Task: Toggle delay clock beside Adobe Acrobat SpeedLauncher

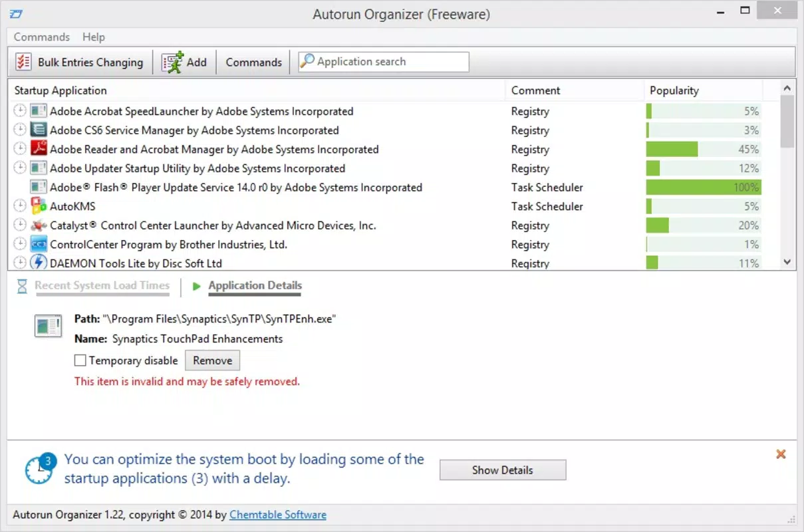Action: point(20,110)
